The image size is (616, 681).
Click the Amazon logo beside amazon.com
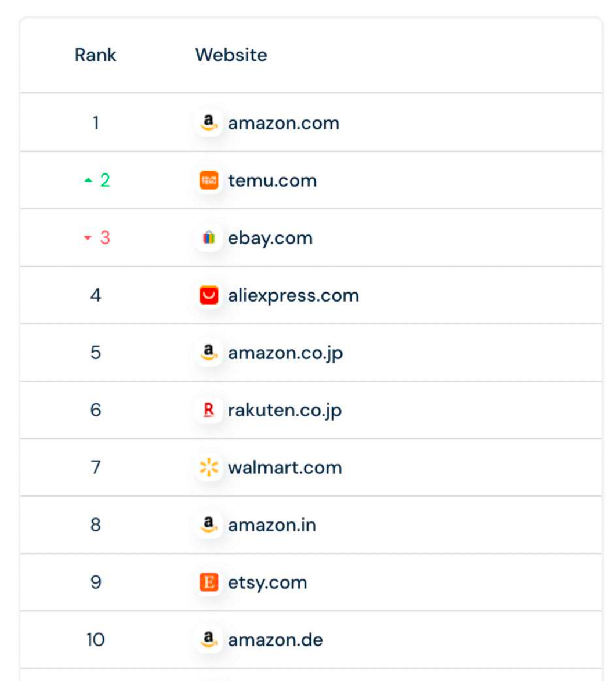(209, 123)
